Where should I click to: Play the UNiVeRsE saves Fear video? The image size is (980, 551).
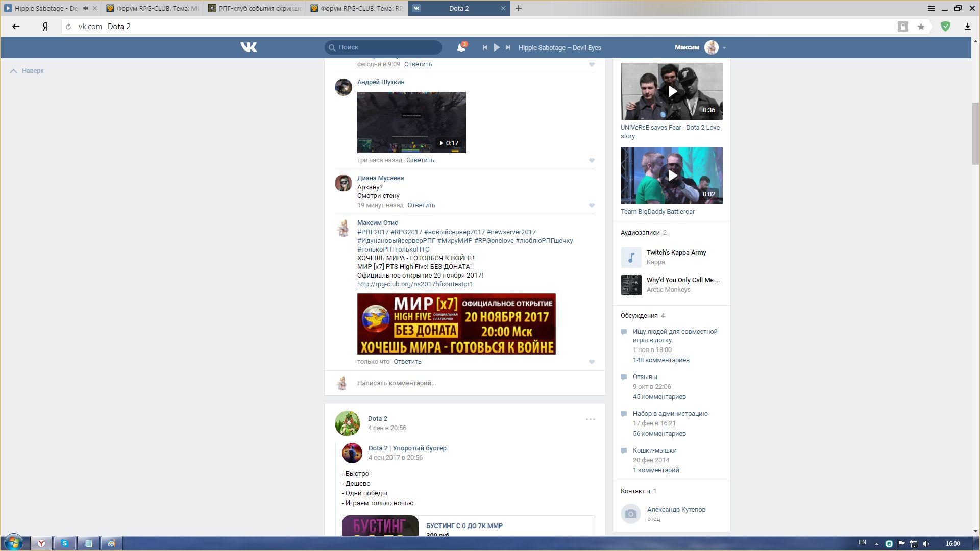click(x=672, y=91)
